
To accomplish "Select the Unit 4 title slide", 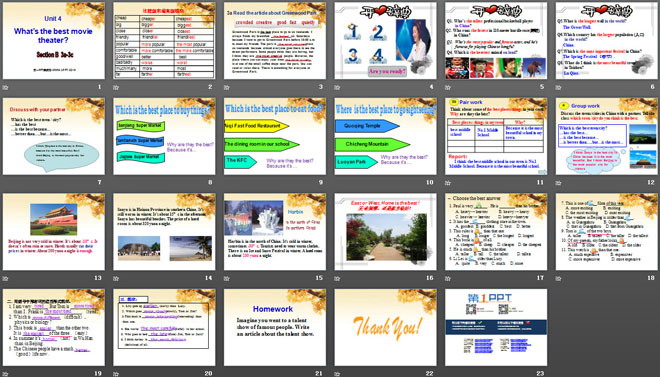I will point(54,41).
